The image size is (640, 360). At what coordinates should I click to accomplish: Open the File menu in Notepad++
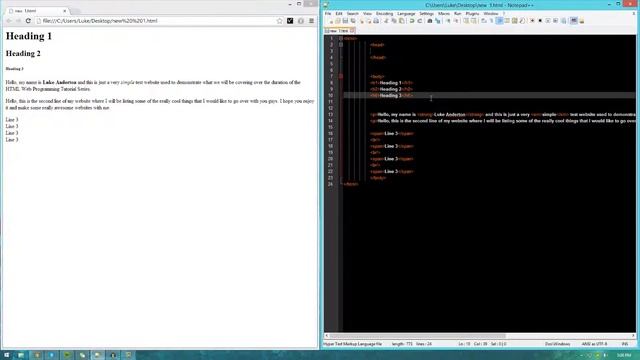328,13
